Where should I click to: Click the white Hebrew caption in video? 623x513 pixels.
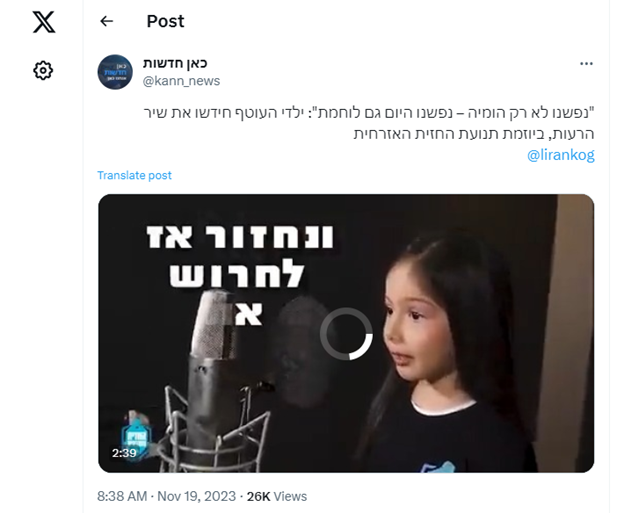click(240, 275)
